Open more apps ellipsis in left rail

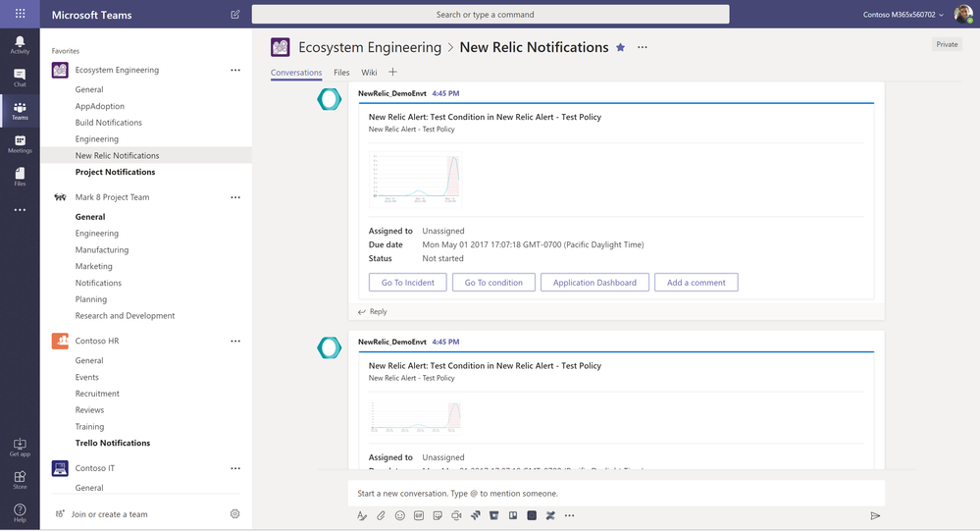[20, 210]
